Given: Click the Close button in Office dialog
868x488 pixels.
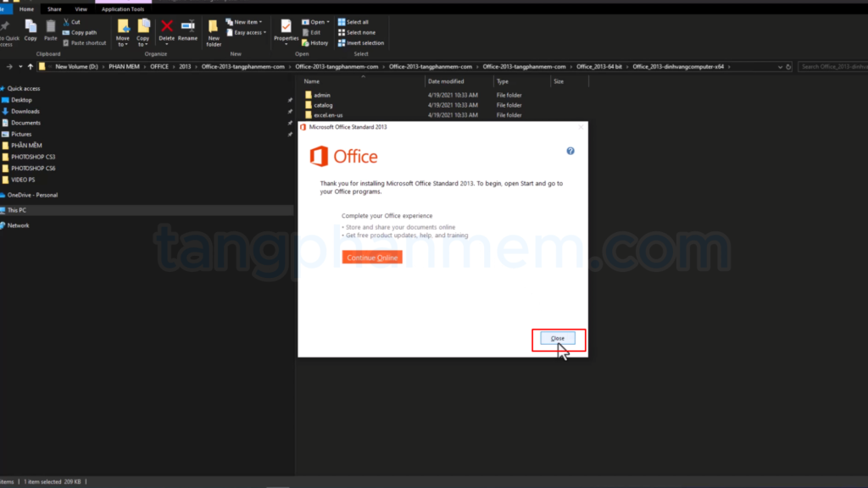Looking at the screenshot, I should tap(558, 338).
